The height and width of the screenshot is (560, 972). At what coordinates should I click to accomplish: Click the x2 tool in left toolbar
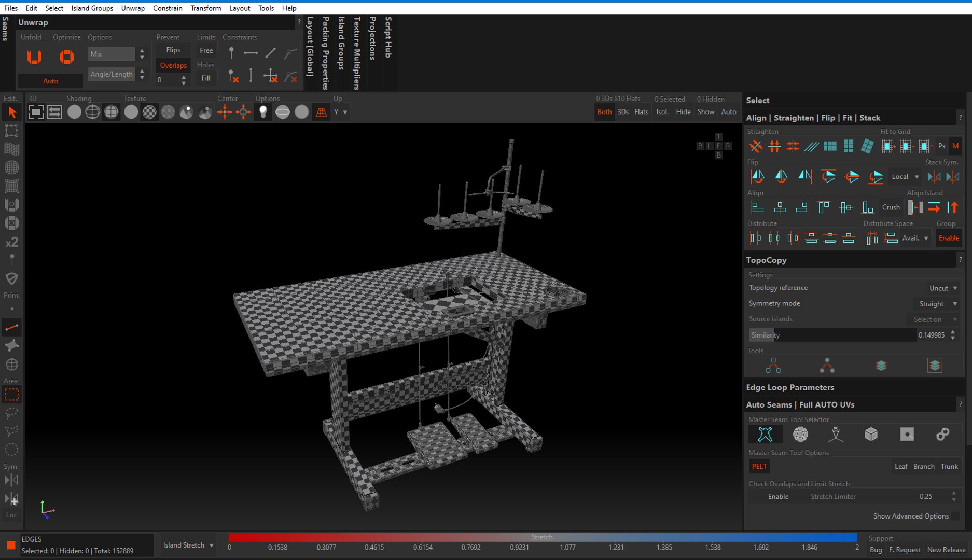tap(11, 242)
